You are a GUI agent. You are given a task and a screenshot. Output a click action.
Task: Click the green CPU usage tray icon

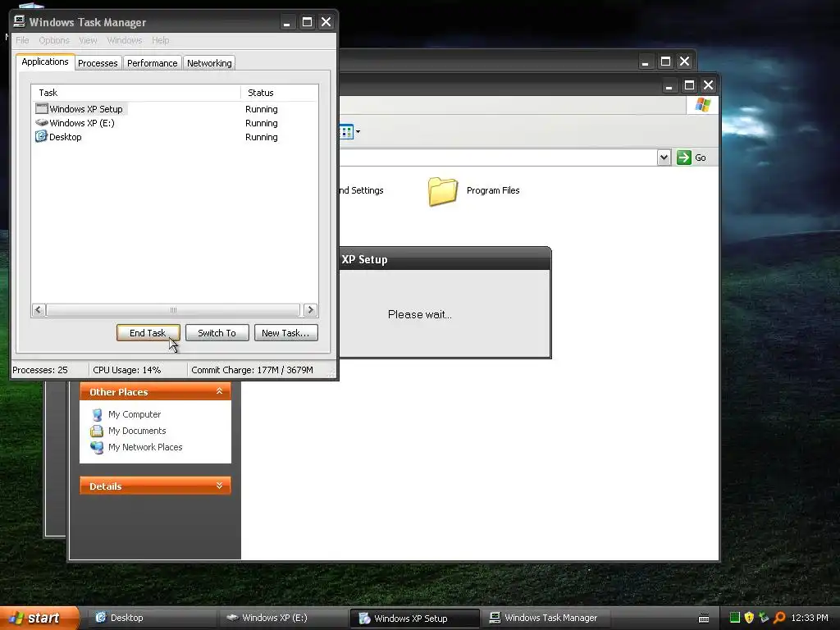pos(735,618)
